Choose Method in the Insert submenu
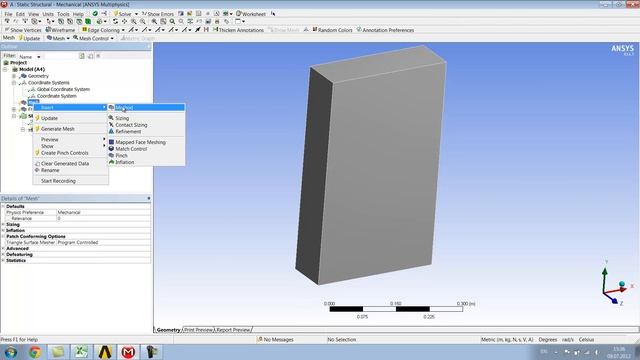 coord(146,107)
